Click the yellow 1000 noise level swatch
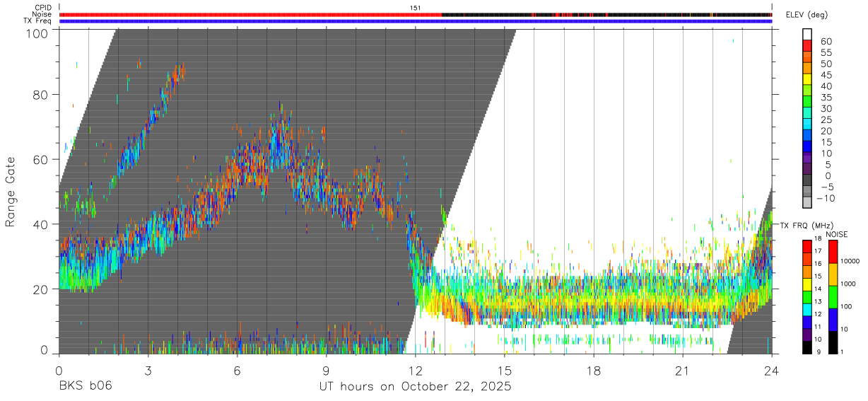Image resolution: width=868 pixels, height=401 pixels. pos(833,274)
